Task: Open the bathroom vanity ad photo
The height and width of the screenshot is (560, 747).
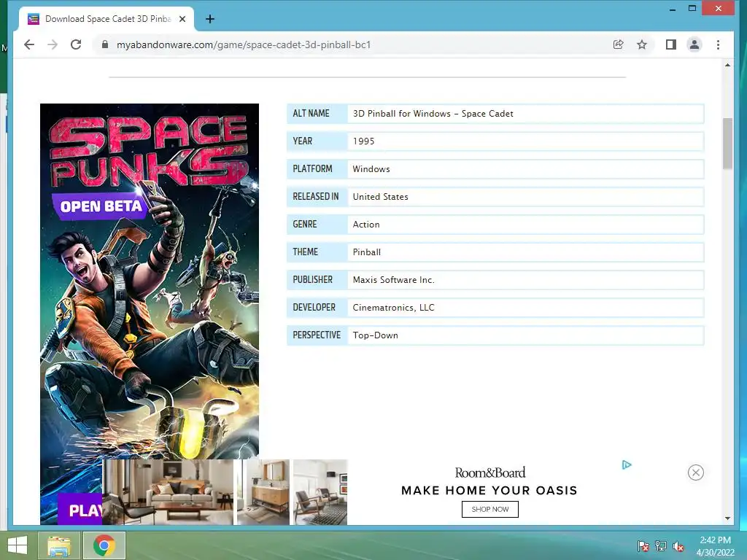Action: tap(263, 492)
